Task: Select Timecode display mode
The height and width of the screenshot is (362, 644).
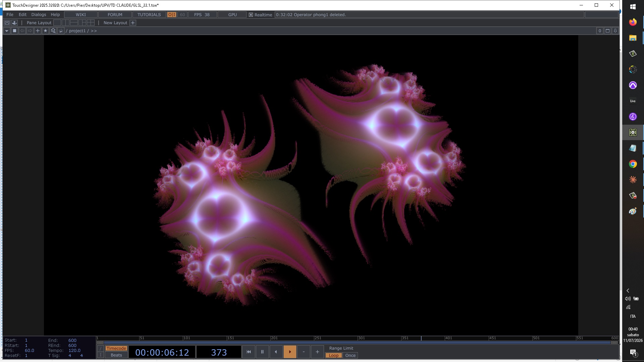Action: tap(116, 349)
